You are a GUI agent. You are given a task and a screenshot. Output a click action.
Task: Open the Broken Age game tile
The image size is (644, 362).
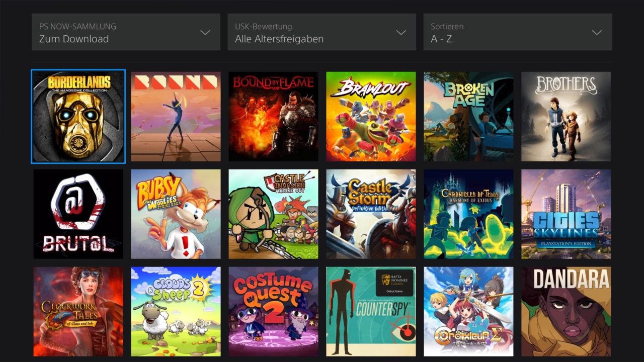tap(468, 117)
